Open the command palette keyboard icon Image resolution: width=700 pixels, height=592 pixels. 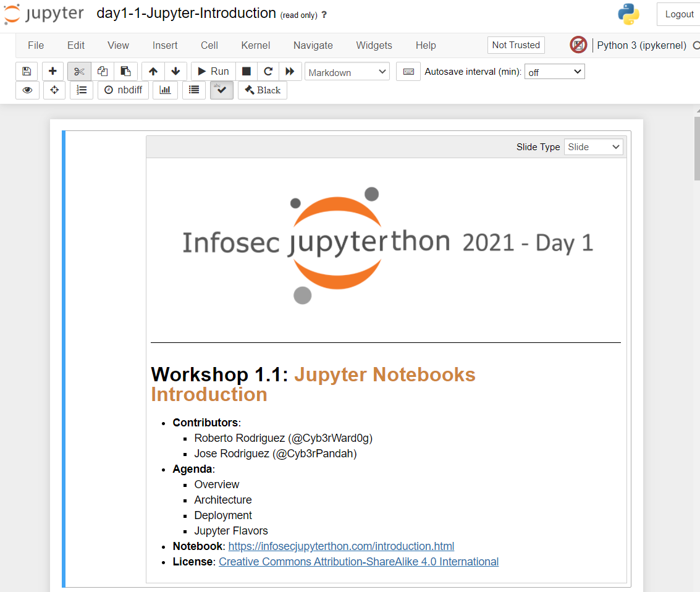point(408,72)
